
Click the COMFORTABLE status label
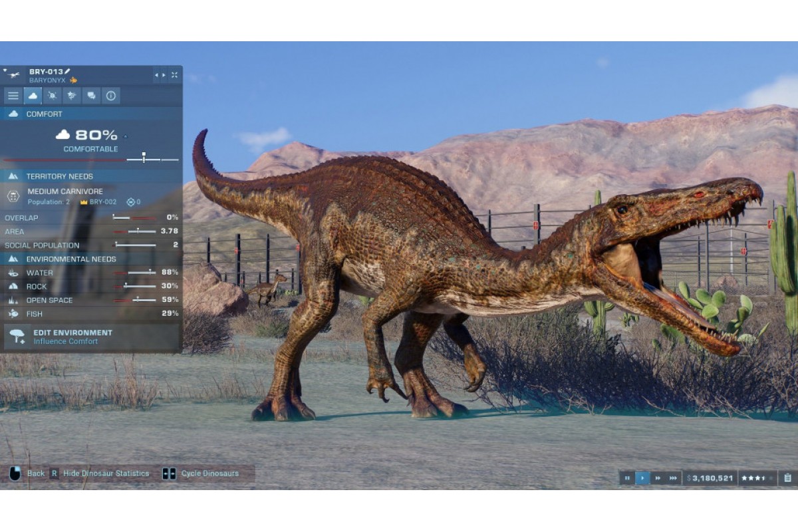(x=90, y=149)
